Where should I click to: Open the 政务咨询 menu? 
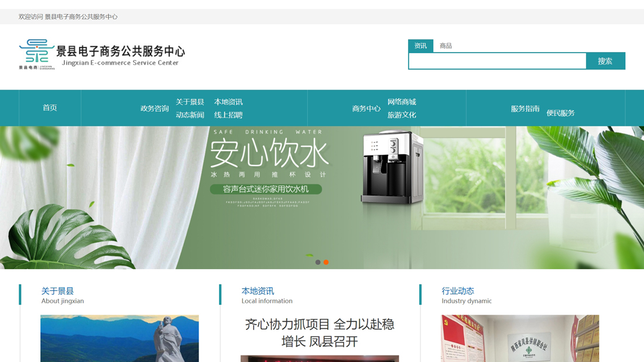(155, 108)
